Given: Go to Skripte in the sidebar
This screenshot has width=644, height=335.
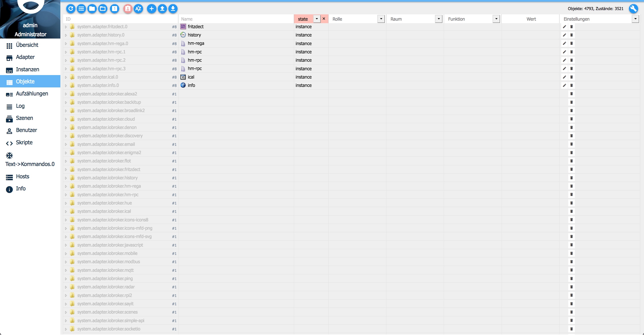Looking at the screenshot, I should click(24, 143).
